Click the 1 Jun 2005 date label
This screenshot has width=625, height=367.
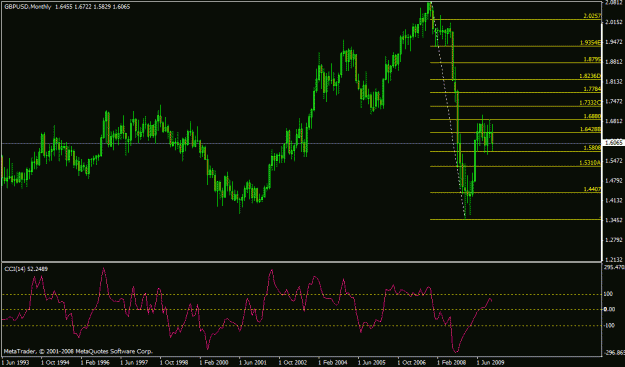pyautogui.click(x=372, y=363)
